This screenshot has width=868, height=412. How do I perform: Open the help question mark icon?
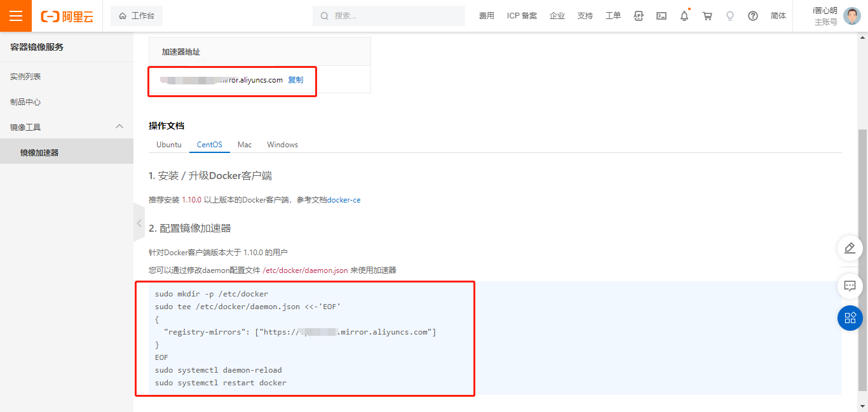753,16
